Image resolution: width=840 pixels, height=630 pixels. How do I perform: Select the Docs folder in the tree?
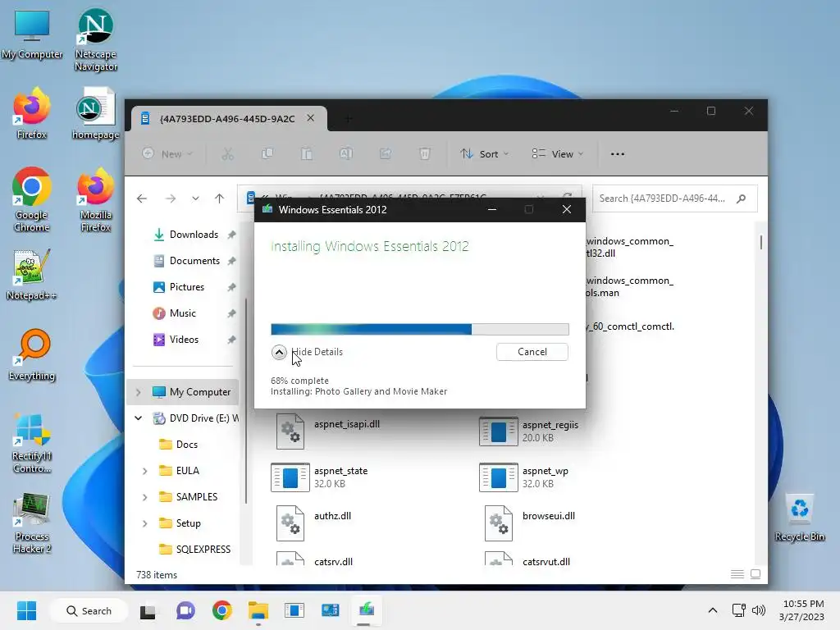click(186, 445)
